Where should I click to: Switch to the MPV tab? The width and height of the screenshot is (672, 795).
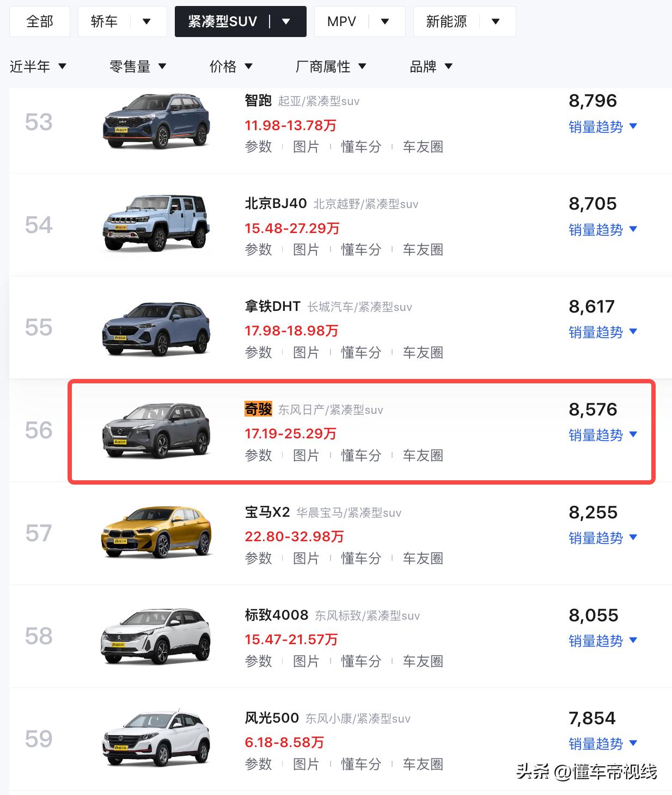tap(341, 22)
